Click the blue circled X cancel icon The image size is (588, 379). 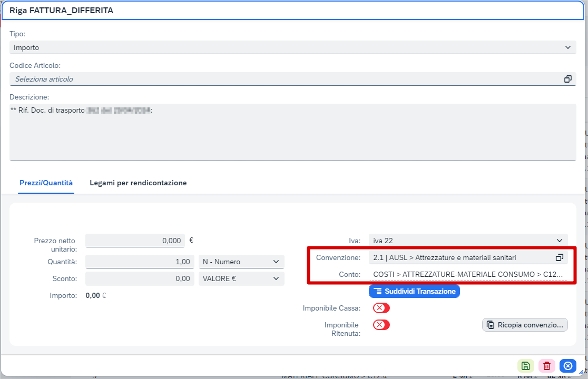click(x=568, y=366)
